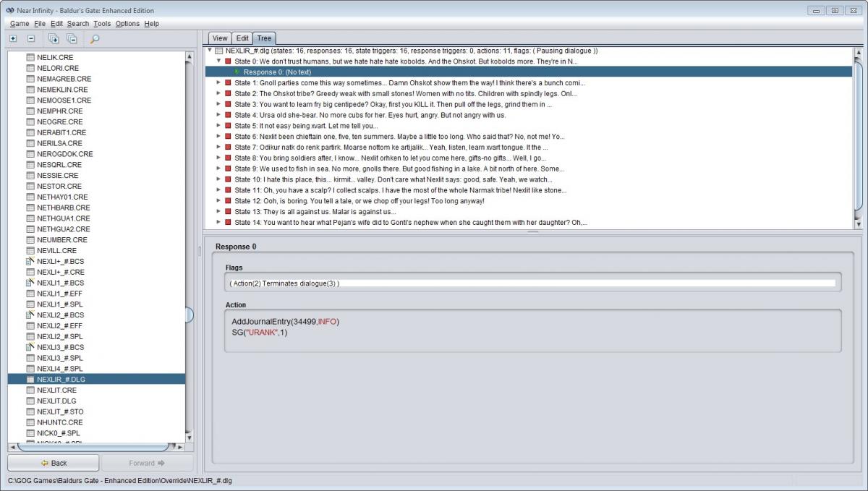The height and width of the screenshot is (491, 868).
Task: Click the script icon beside NEXLI3_#.BCS
Action: pyautogui.click(x=30, y=347)
